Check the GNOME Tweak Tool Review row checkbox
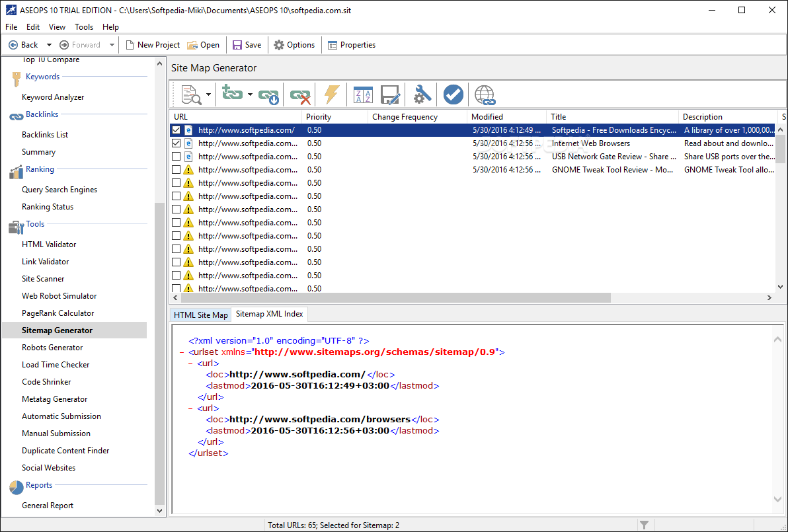This screenshot has width=788, height=532. pyautogui.click(x=176, y=170)
